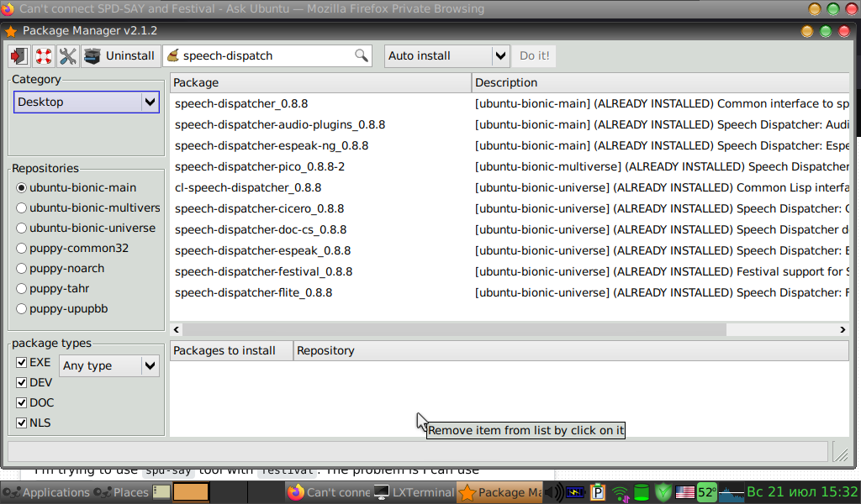Select package speech-dispatcher-doc-cs_0.8.8
861x504 pixels.
coord(261,230)
